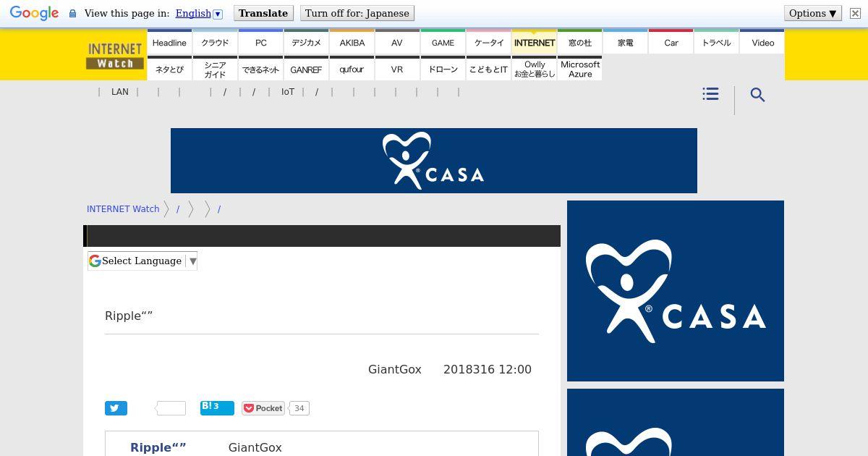
Task: Click the search magnifier icon
Action: [x=757, y=95]
